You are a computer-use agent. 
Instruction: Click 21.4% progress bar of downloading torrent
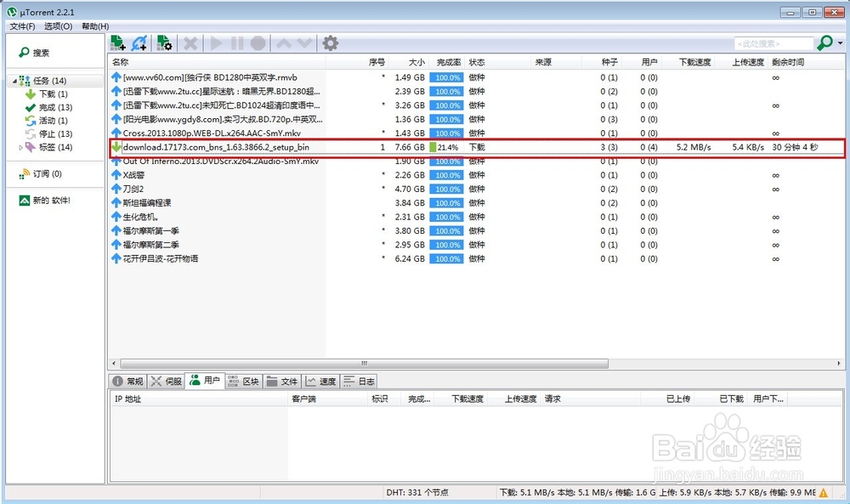point(447,147)
